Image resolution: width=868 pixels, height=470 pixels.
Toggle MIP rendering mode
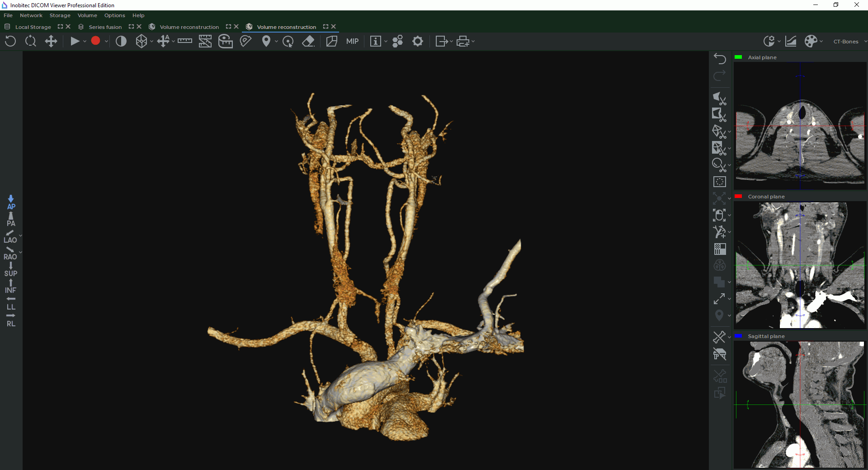(352, 42)
